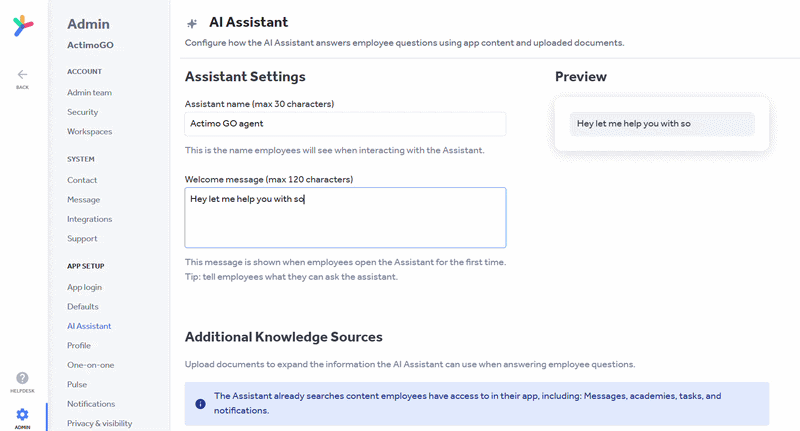This screenshot has width=800, height=431.
Task: Go to Privacy & visibility settings
Action: point(99,423)
